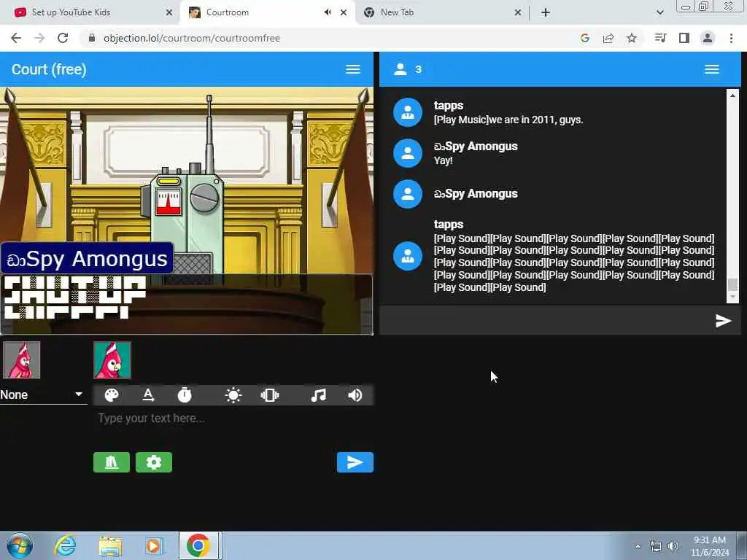Click the Google icon in address bar
The image size is (747, 560).
[585, 38]
